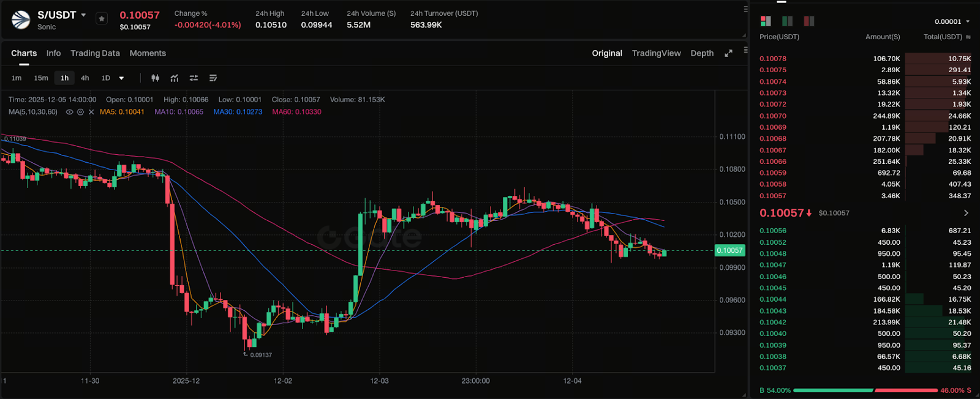Show only sell orders in order book
The width and height of the screenshot is (980, 399).
point(809,21)
